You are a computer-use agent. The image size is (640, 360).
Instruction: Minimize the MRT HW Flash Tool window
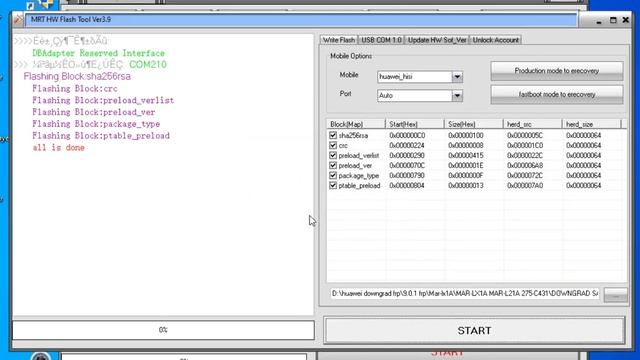coord(599,20)
